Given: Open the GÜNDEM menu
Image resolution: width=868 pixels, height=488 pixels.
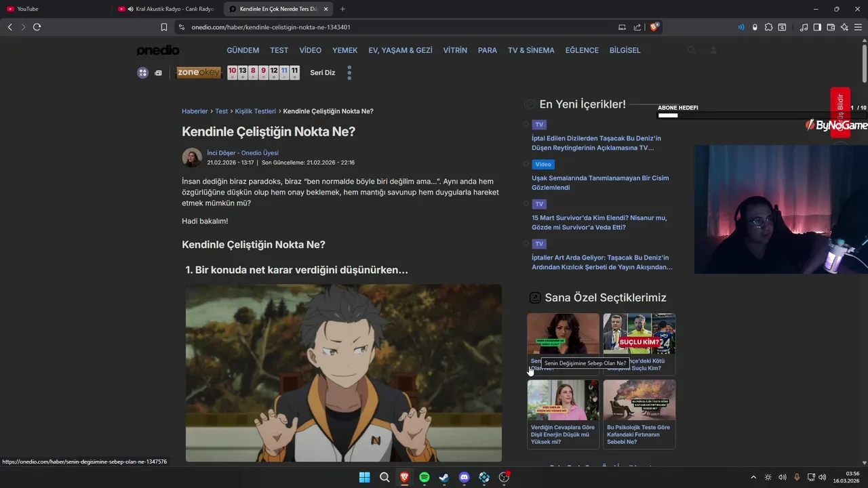Looking at the screenshot, I should tap(243, 50).
